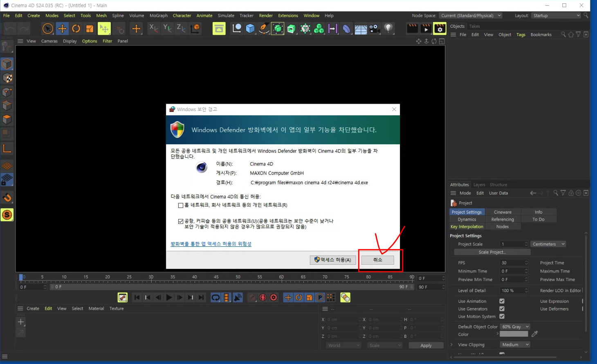
Task: Open the MoGraph menu
Action: [x=159, y=16]
